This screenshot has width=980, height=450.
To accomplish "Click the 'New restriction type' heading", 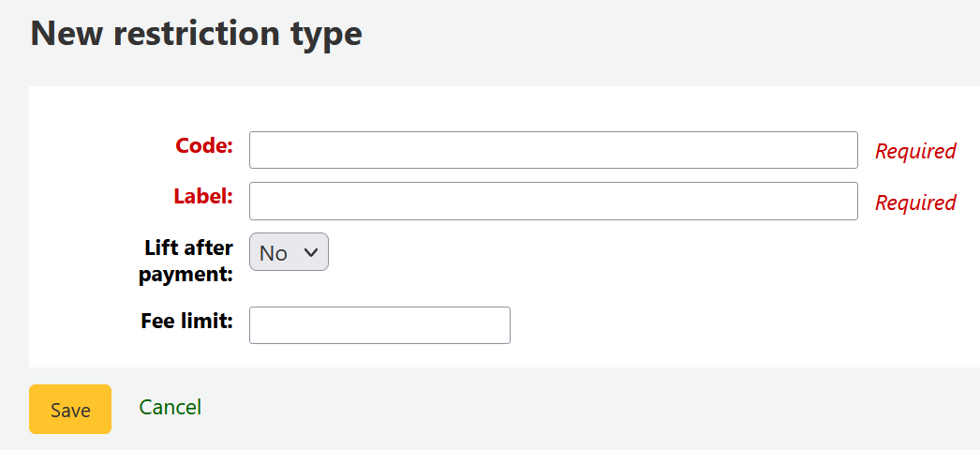I will click(x=196, y=34).
